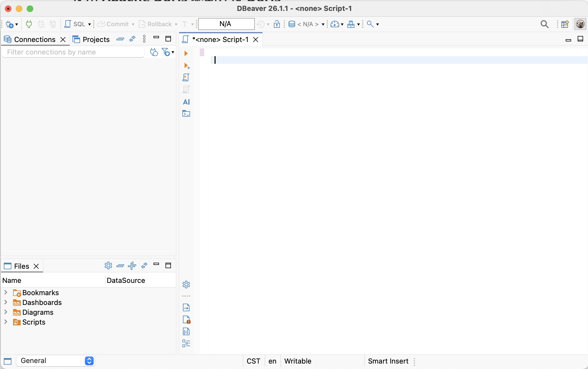Close the Files tab
Viewport: 588px width, 369px height.
pos(36,266)
